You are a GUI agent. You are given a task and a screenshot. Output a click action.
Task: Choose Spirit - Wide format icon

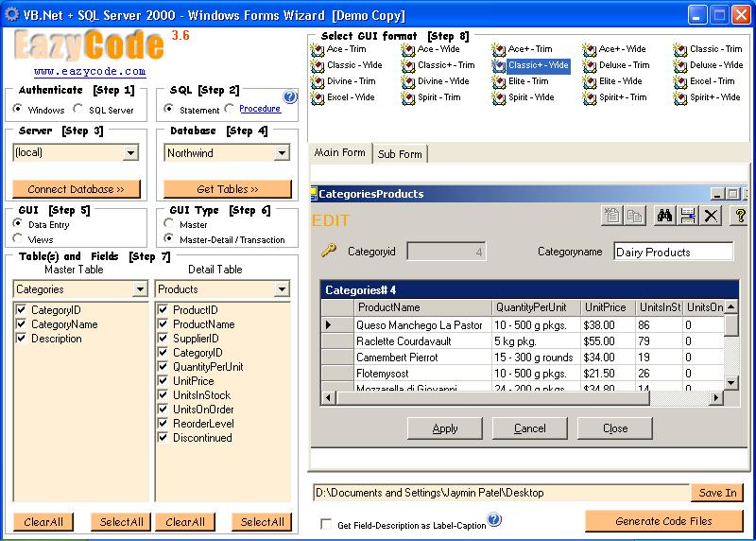click(x=499, y=97)
